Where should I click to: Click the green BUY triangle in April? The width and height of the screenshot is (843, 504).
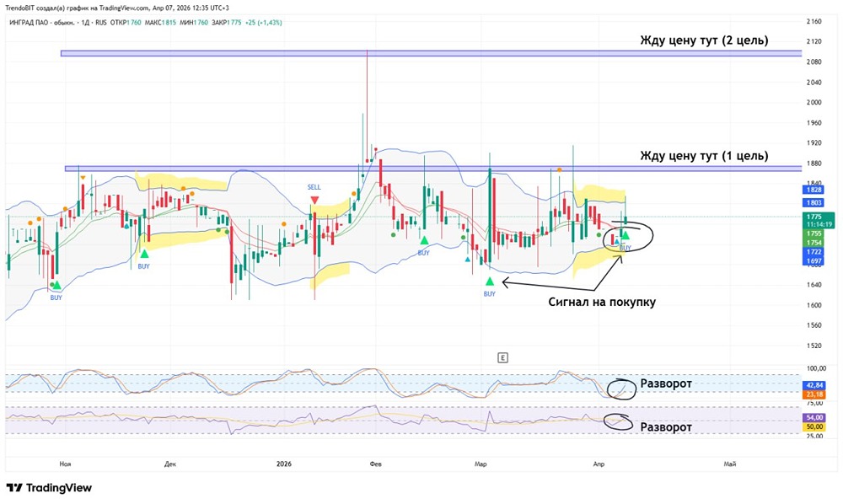click(x=626, y=235)
